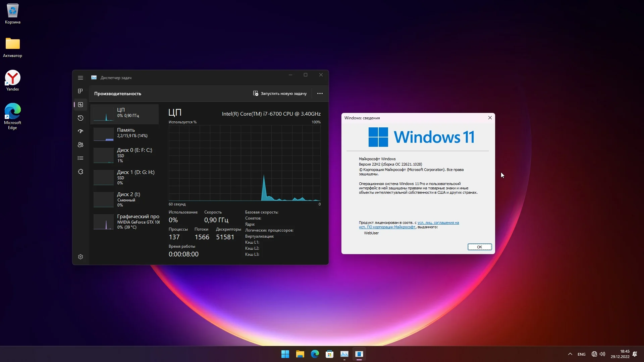
Task: Switch ENG input language indicator
Action: [x=581, y=354]
